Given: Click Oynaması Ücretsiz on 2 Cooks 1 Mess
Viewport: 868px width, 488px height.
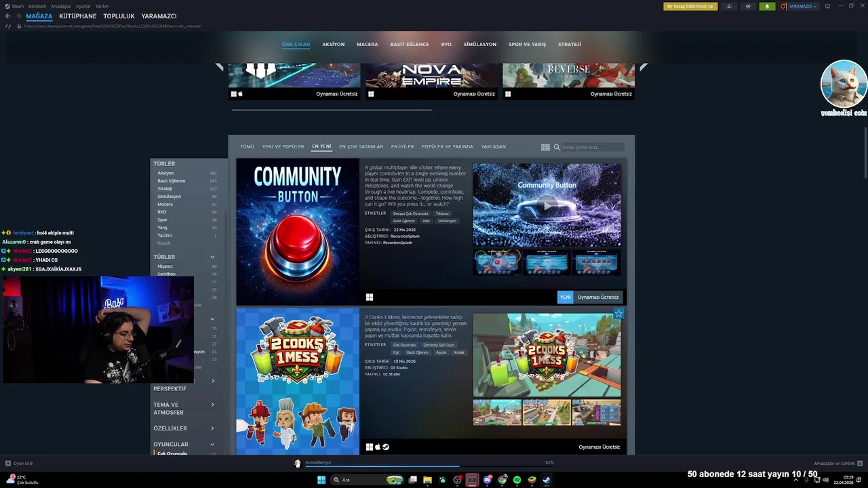Looking at the screenshot, I should click(599, 447).
